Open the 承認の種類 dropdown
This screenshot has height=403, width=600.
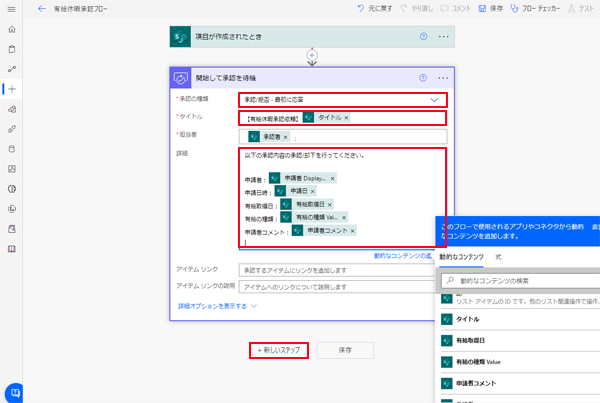[x=342, y=100]
